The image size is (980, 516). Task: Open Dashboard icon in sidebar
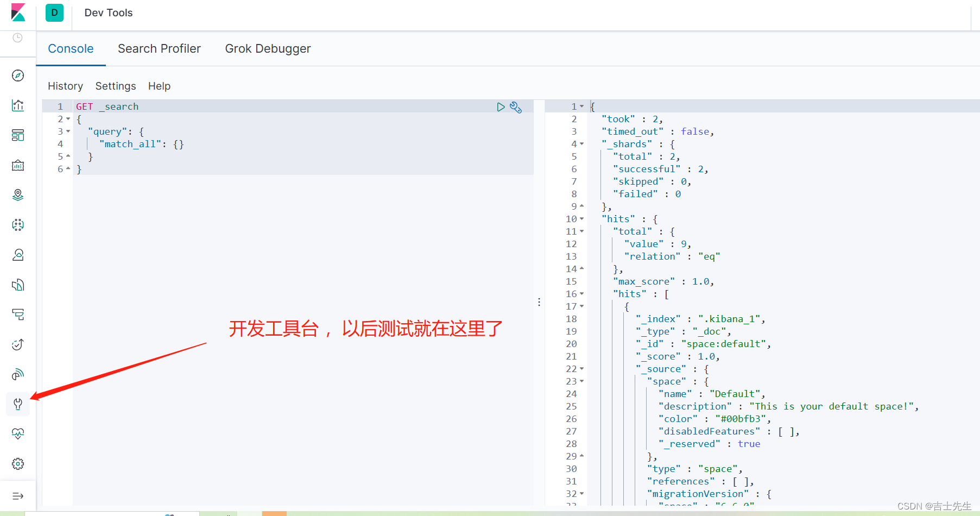click(18, 135)
